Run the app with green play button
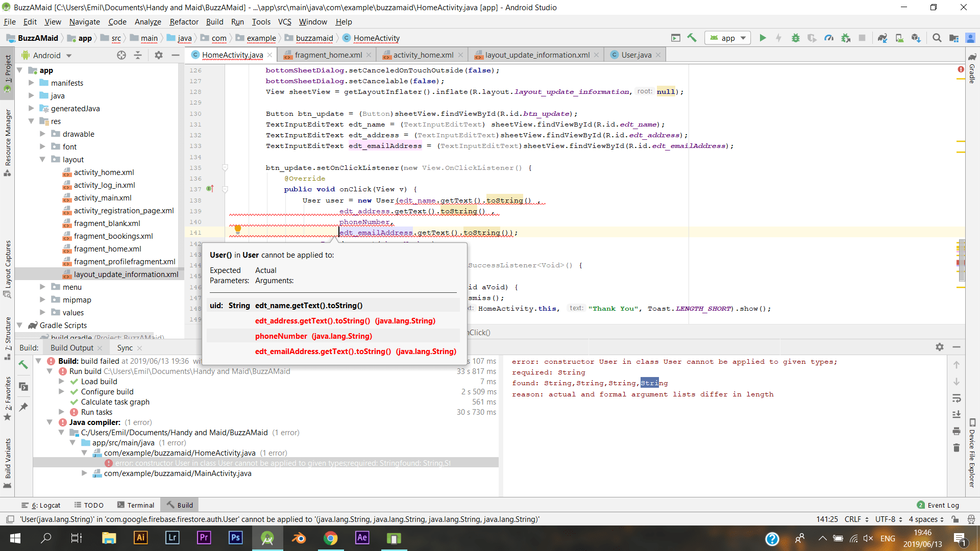The image size is (980, 551). point(763,38)
